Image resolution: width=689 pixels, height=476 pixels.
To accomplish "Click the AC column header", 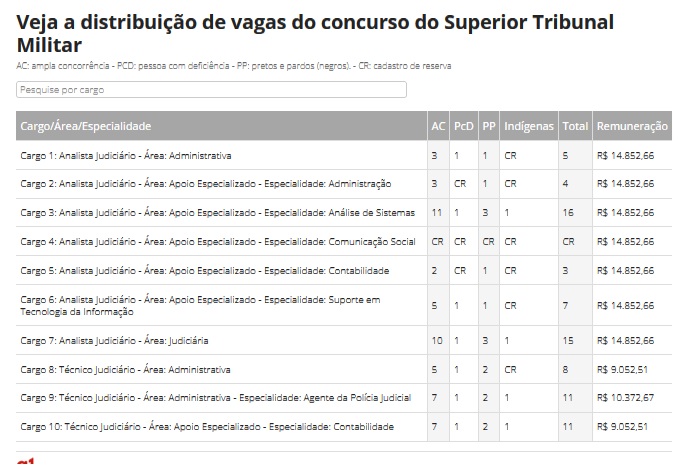I will coord(438,126).
